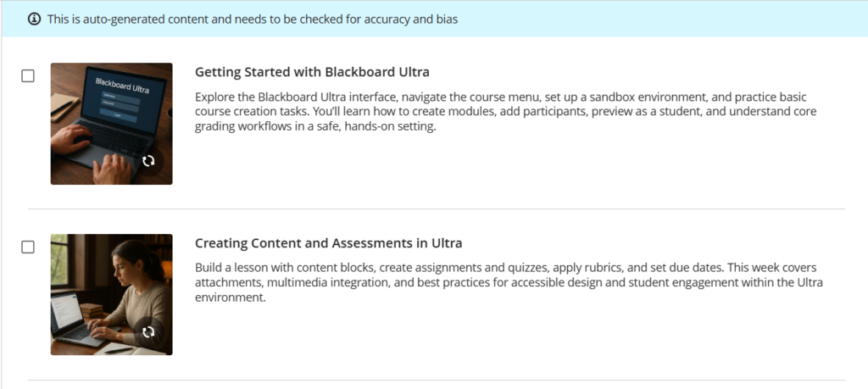Click the blue notice banner's empty right area

[665, 19]
